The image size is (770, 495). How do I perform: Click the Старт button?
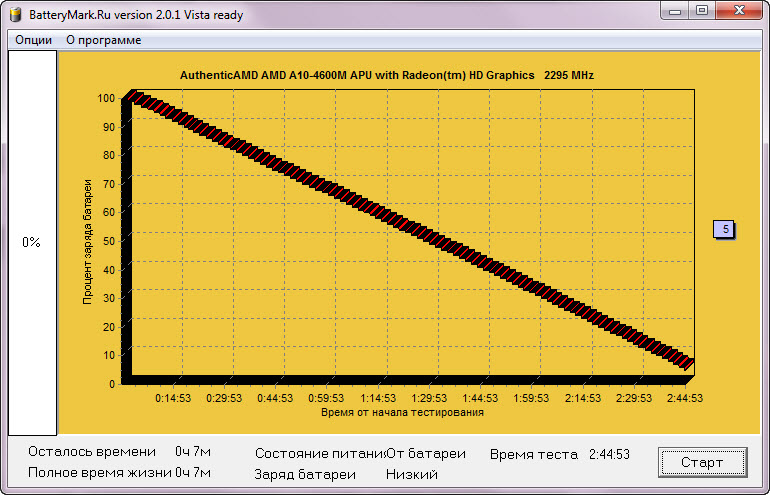point(702,462)
